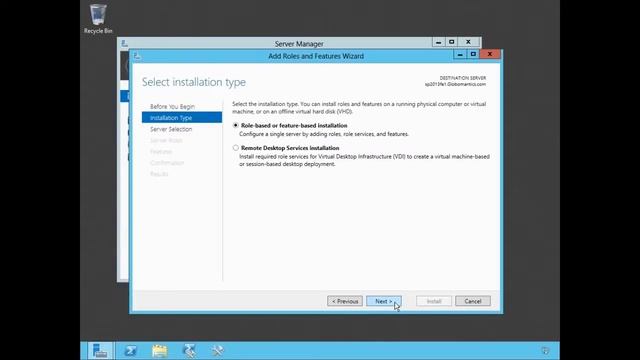The height and width of the screenshot is (360, 640).
Task: Click the DESTINATION SERVER label
Action: click(x=462, y=78)
